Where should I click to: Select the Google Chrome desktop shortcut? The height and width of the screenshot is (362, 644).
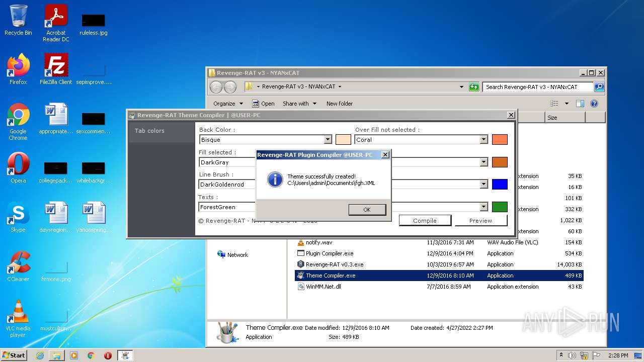[18, 122]
